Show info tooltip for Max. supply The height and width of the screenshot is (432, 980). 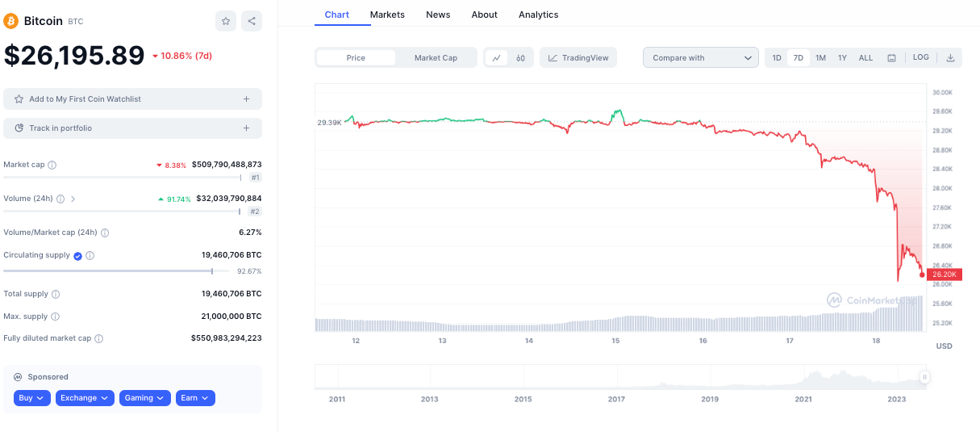click(x=56, y=317)
